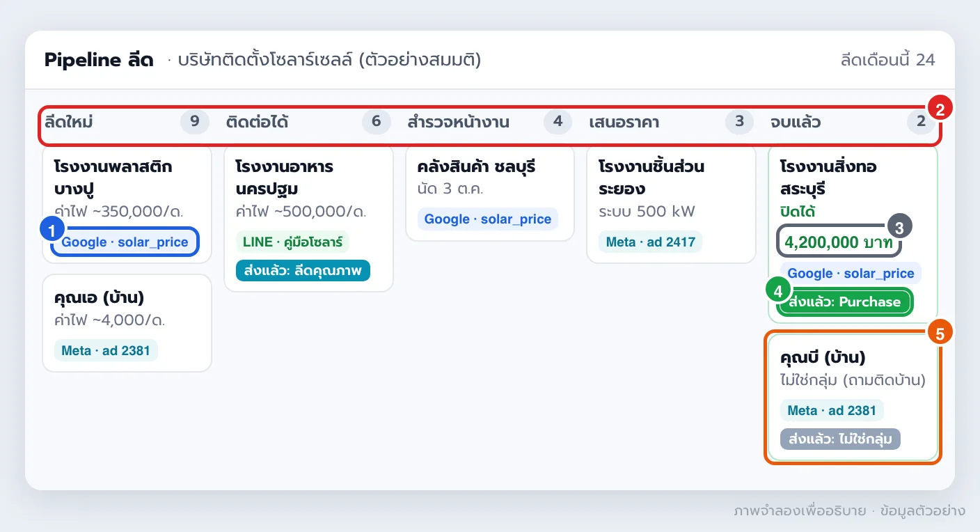Click the count badge 3 beside เสนอราคา

coord(739,123)
